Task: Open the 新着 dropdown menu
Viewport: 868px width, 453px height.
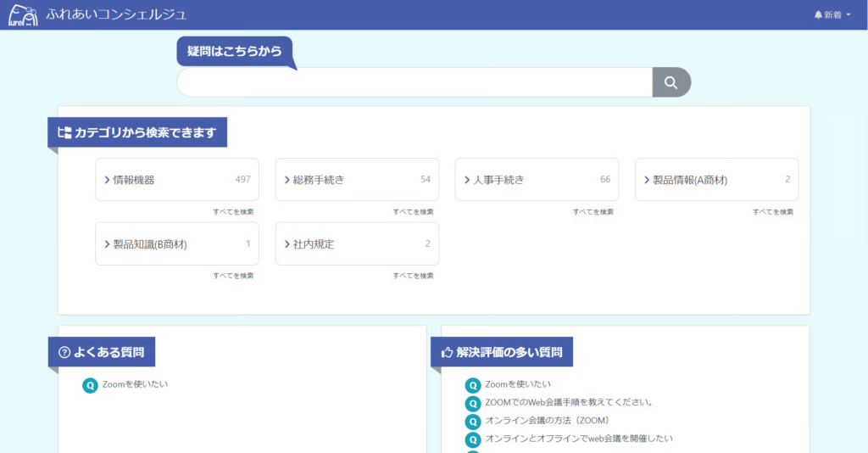Action: (x=832, y=15)
